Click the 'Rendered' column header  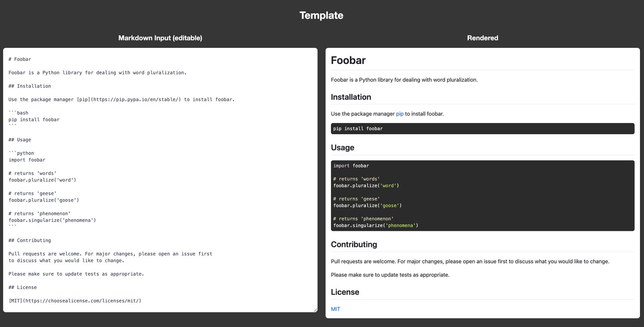pos(482,38)
